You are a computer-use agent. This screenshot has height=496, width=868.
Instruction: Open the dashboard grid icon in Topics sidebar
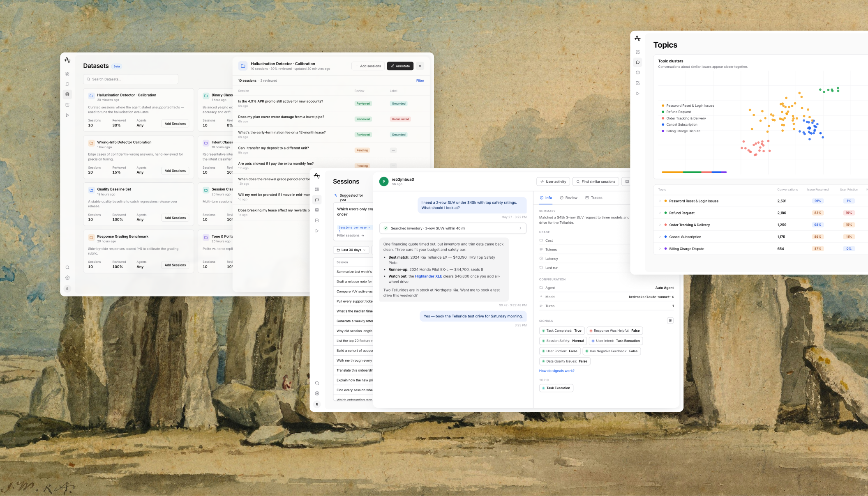click(637, 52)
